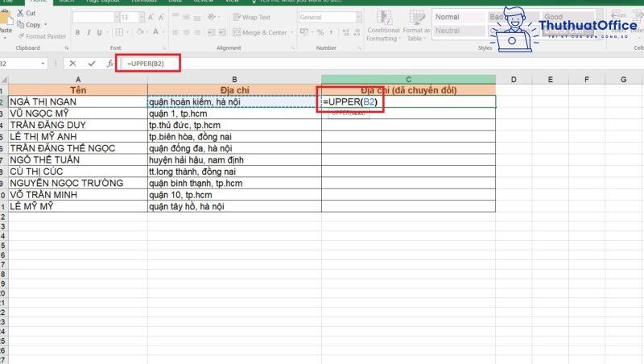This screenshot has width=644, height=364.
Task: Click the Copy icon in Clipboard
Action: (21, 25)
